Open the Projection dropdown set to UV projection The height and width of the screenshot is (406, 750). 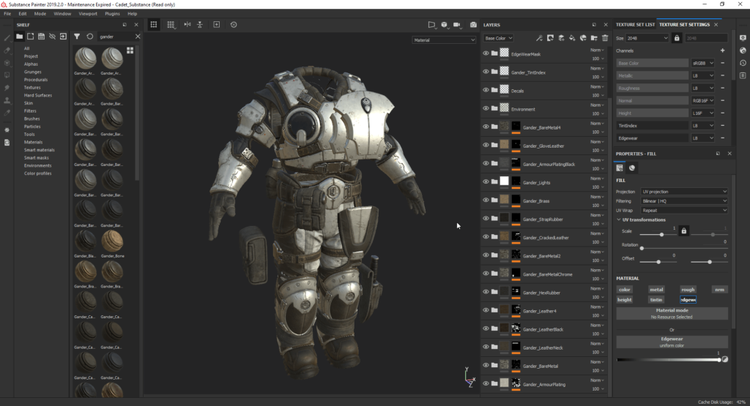tap(684, 191)
